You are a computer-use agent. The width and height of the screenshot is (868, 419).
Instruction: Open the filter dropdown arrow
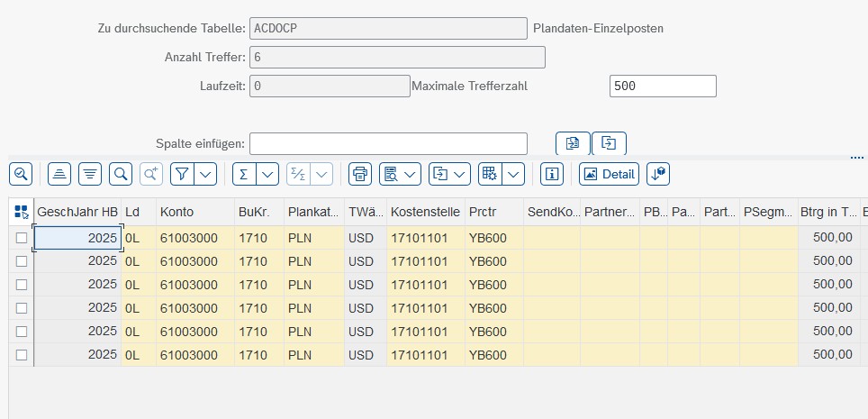(x=206, y=174)
